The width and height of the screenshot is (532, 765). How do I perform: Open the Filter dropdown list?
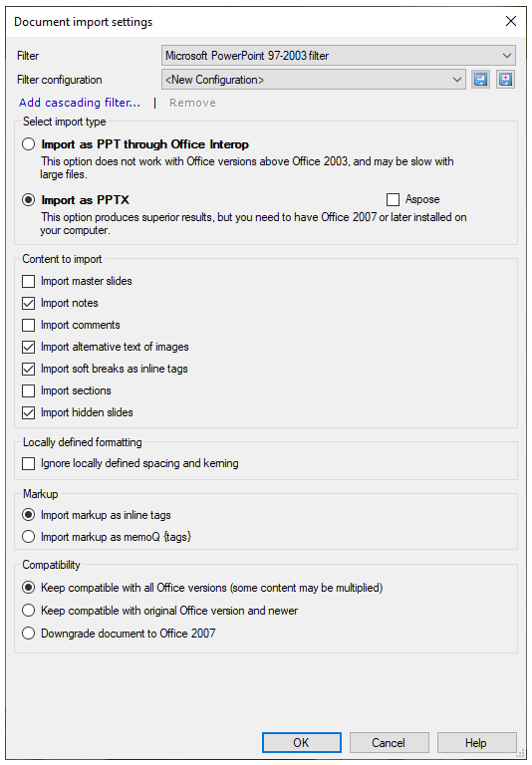339,56
